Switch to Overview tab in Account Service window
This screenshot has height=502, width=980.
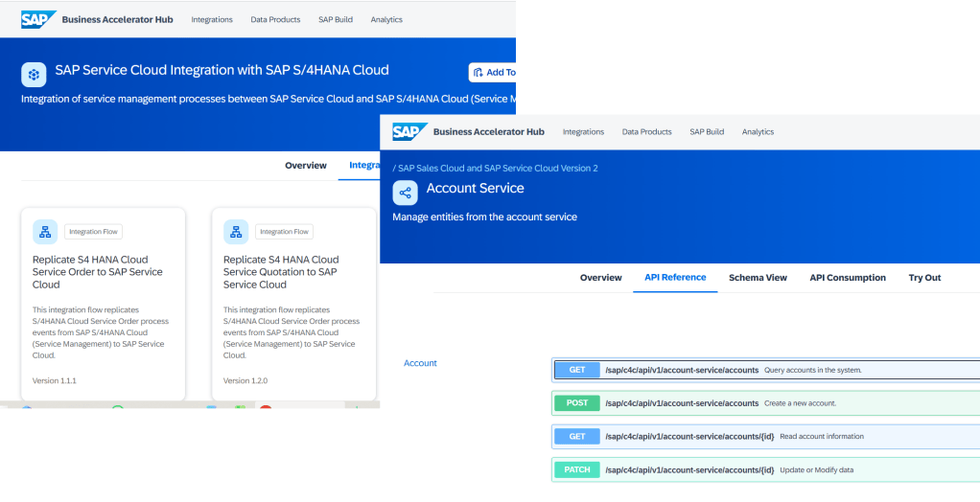[600, 278]
